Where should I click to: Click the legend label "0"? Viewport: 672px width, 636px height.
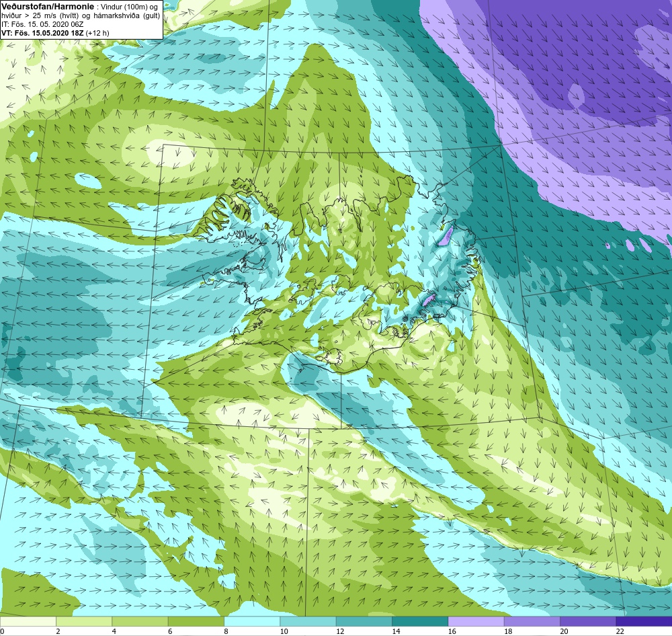pyautogui.click(x=2, y=631)
